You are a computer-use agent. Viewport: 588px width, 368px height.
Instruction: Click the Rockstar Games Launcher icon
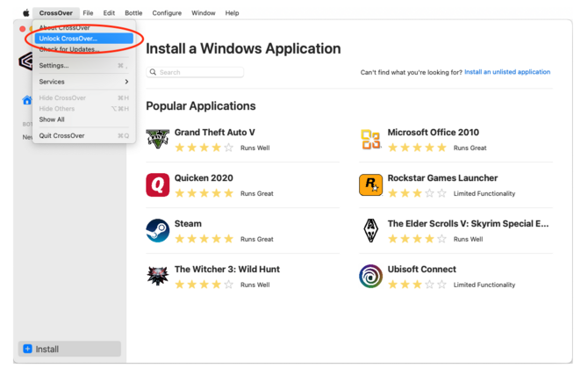[370, 185]
